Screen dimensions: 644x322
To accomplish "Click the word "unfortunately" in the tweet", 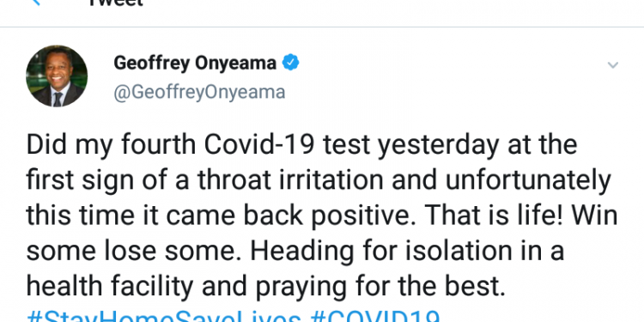I will (528, 181).
